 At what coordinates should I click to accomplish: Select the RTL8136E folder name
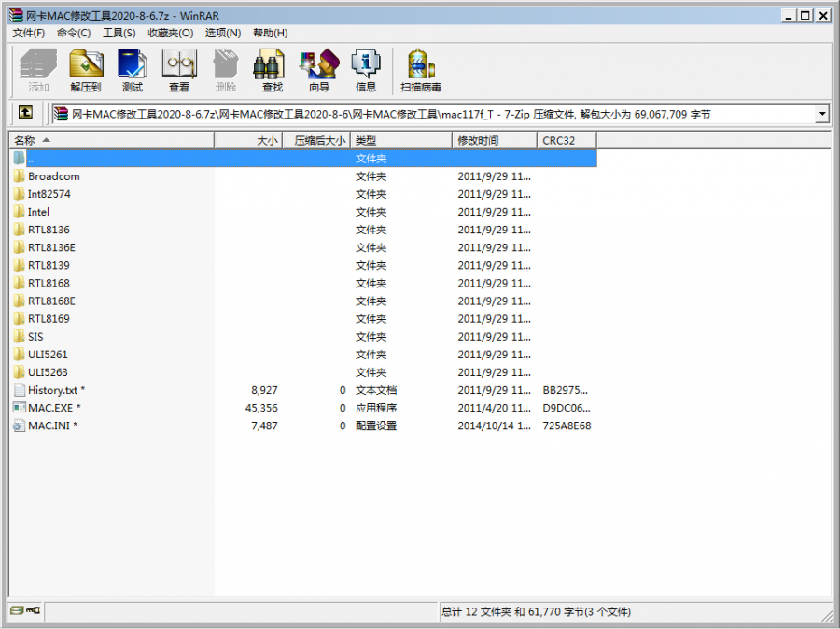click(x=51, y=247)
